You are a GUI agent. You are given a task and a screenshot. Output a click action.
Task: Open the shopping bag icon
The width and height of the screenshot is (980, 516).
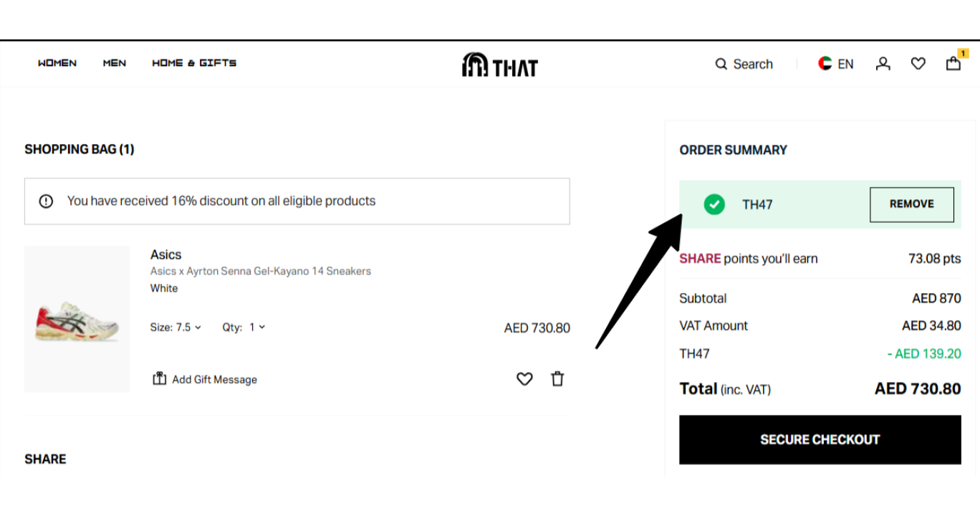pyautogui.click(x=953, y=64)
